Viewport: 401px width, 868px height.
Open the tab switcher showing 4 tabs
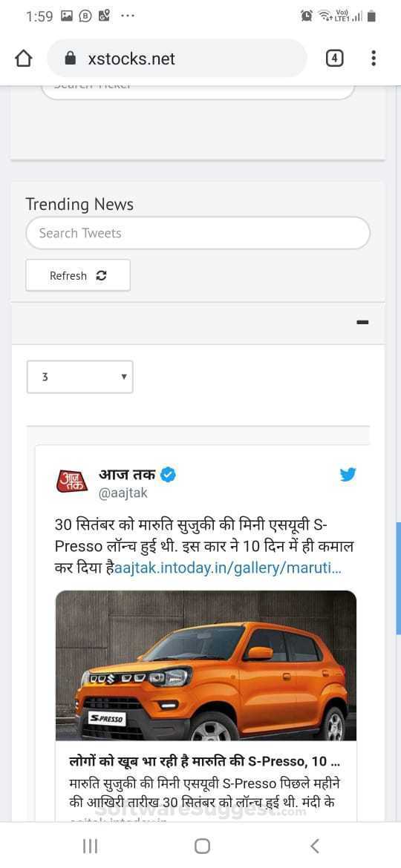[334, 58]
